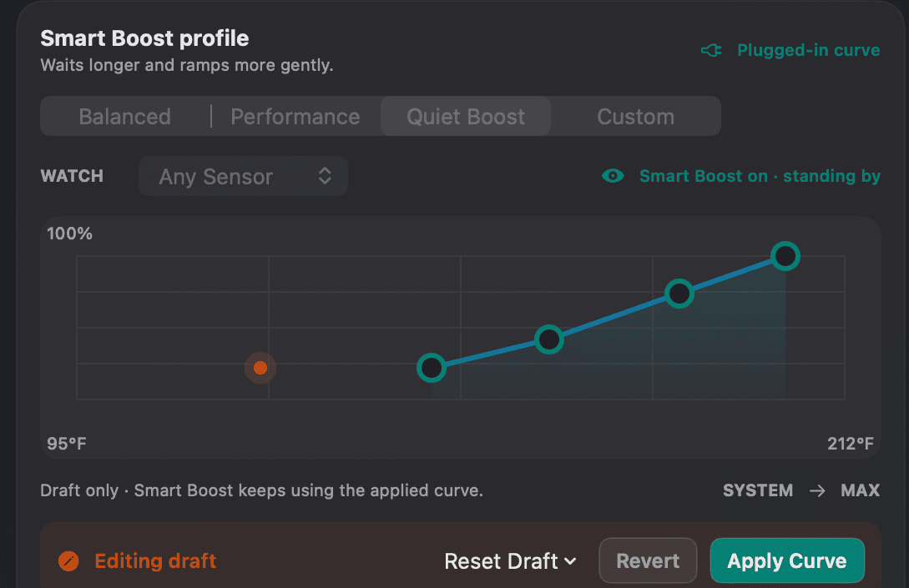Click the orange pencil Editing draft icon
Image resolution: width=909 pixels, height=588 pixels.
pos(68,560)
